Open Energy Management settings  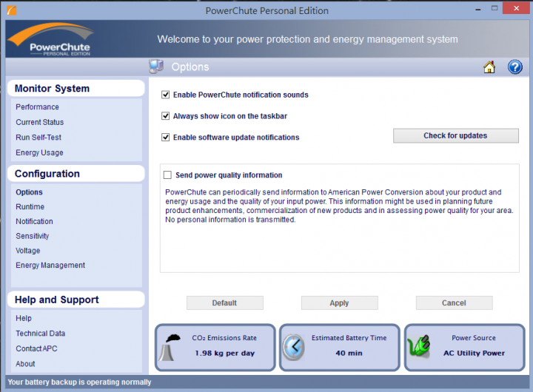pos(50,266)
